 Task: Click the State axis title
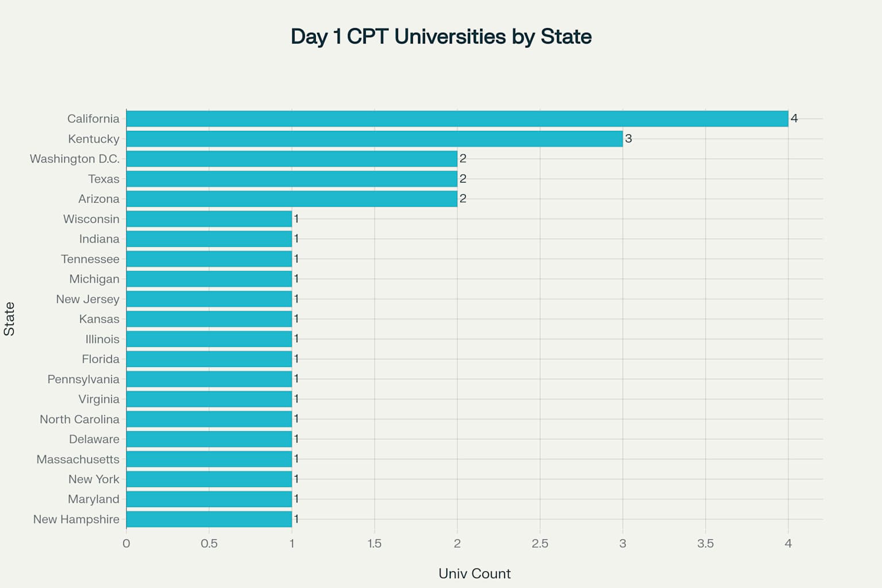click(9, 319)
